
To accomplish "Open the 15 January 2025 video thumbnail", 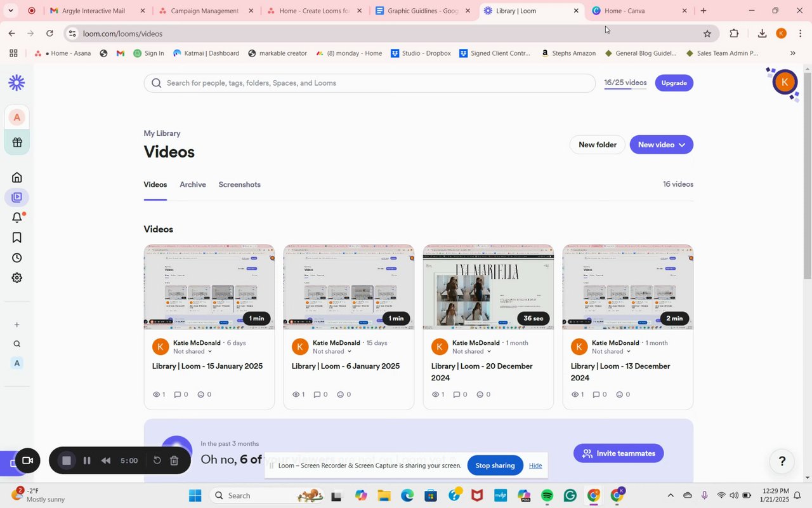I will point(209,287).
